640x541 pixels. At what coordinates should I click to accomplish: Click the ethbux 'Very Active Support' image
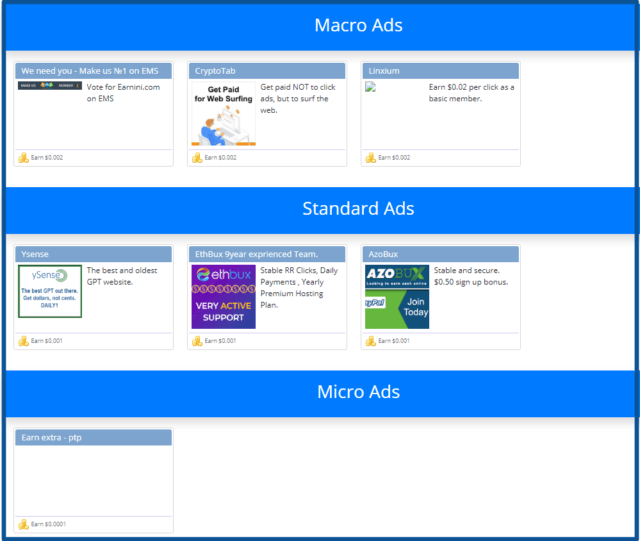pos(224,297)
